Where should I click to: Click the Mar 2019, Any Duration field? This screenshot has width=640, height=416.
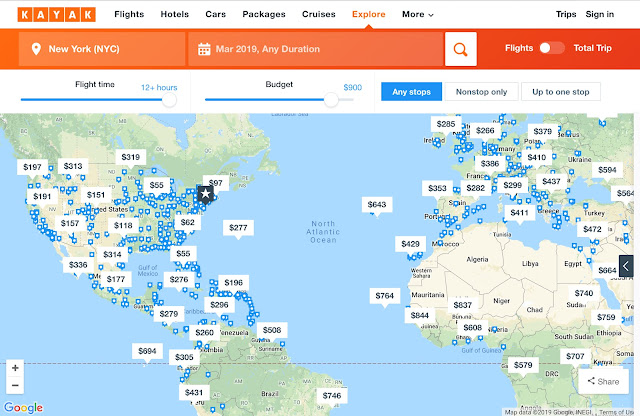coord(316,49)
